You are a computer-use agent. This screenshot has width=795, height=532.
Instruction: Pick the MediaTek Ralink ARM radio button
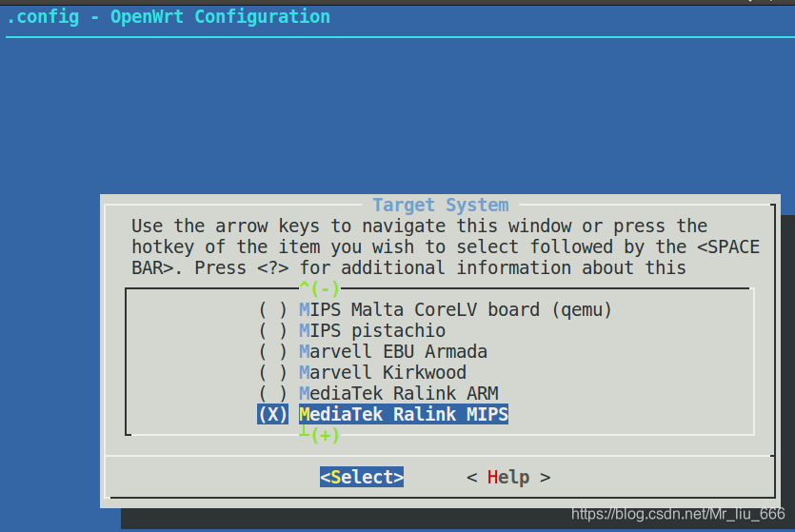[272, 394]
